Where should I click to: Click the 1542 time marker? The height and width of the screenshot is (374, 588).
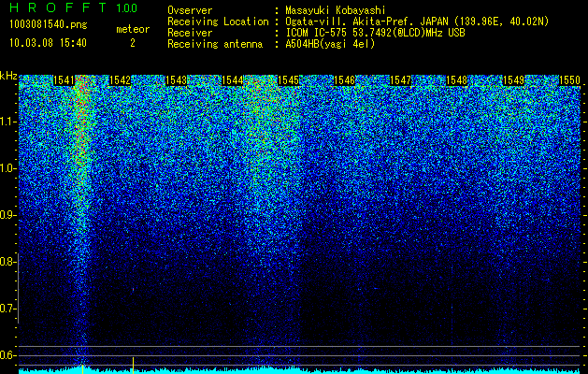pos(120,79)
